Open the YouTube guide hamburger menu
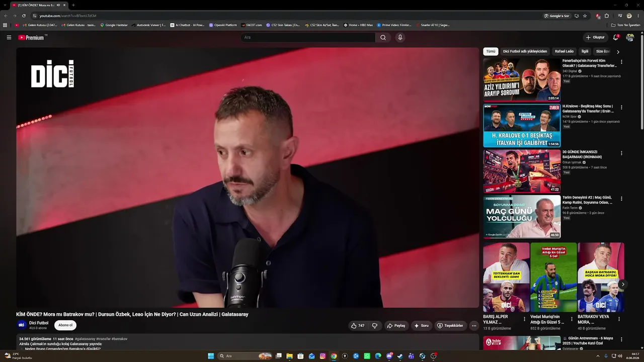644x362 pixels. (9, 37)
